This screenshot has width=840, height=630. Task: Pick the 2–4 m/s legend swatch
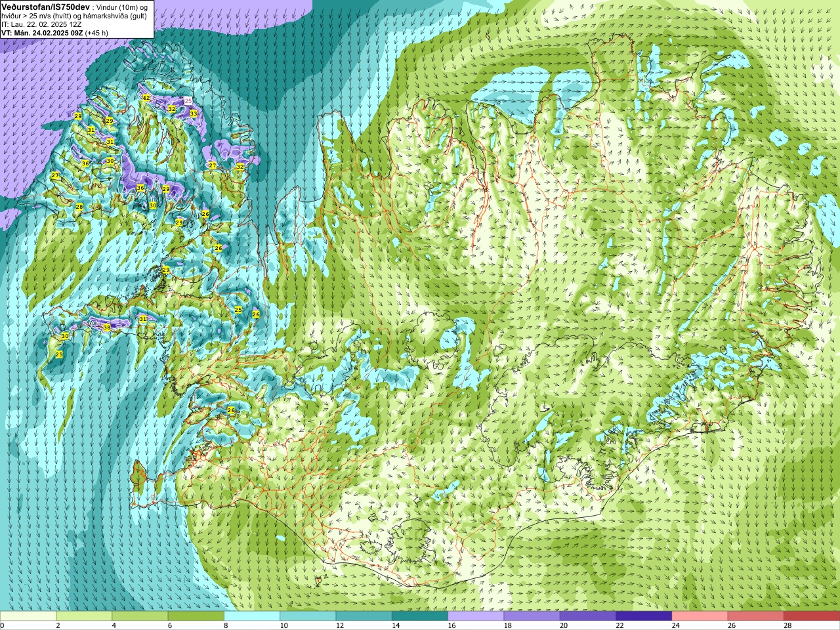(x=84, y=616)
